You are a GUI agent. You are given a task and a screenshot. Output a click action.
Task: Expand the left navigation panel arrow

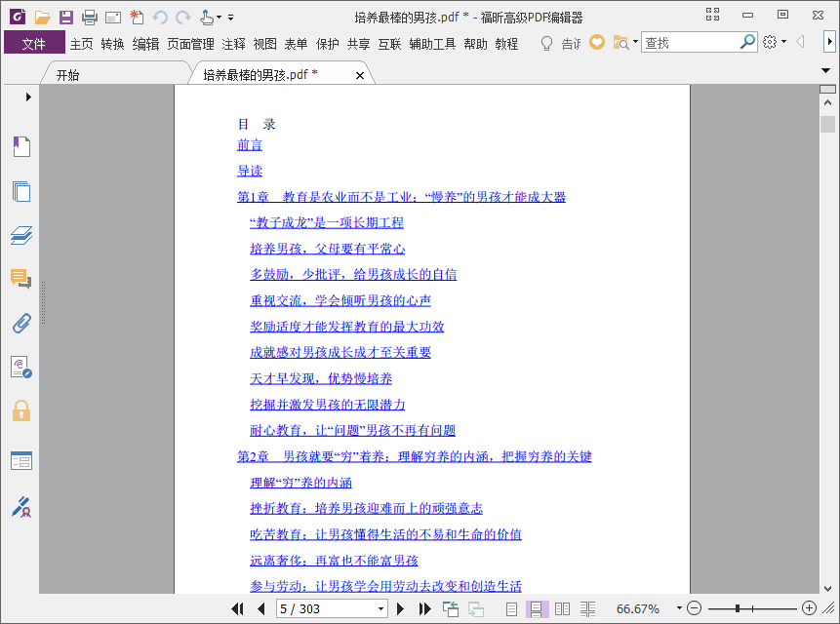28,97
